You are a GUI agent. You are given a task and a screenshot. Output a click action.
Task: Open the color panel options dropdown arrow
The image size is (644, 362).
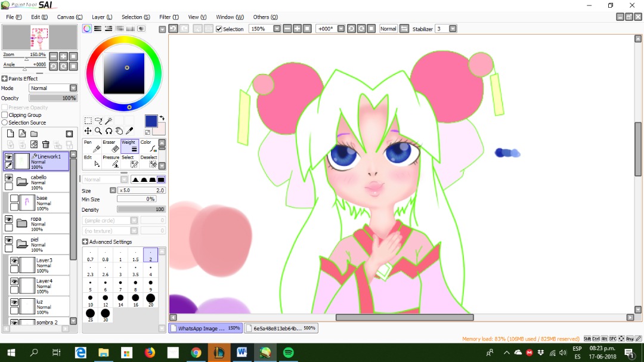click(162, 29)
